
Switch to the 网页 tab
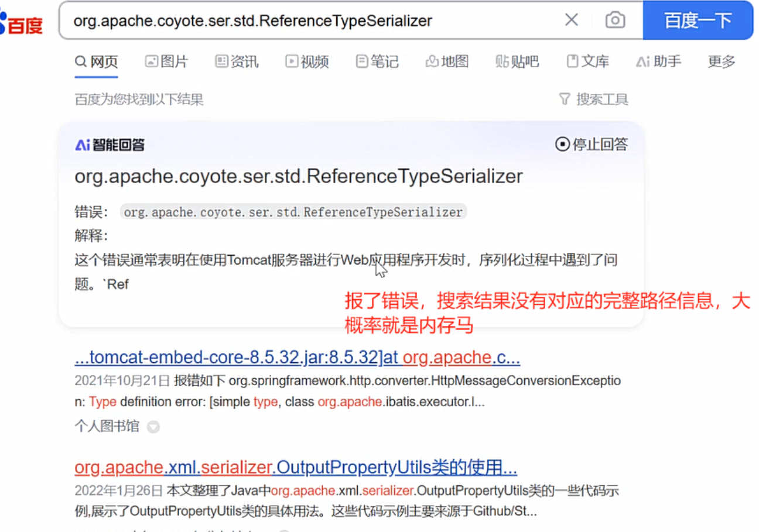95,60
